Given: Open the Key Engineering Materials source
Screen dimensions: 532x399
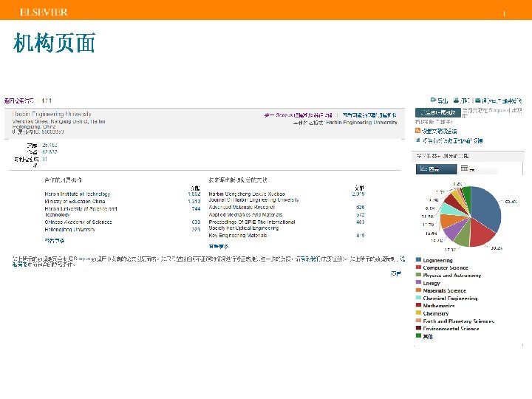Looking at the screenshot, I should 238,236.
